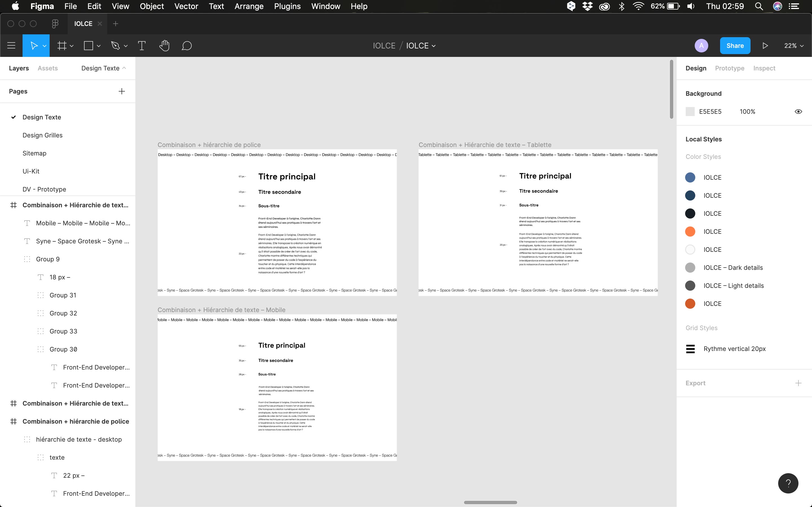
Task: Click the Present/Play button
Action: pos(765,46)
